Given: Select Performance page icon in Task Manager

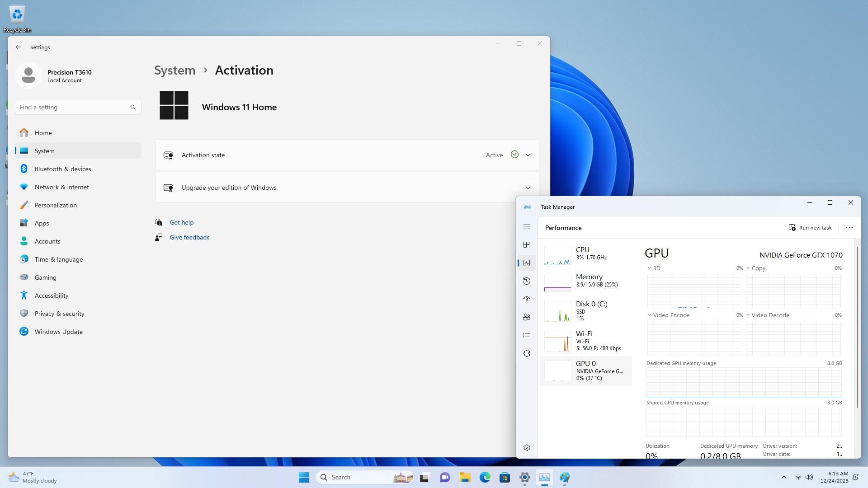Looking at the screenshot, I should coord(526,263).
